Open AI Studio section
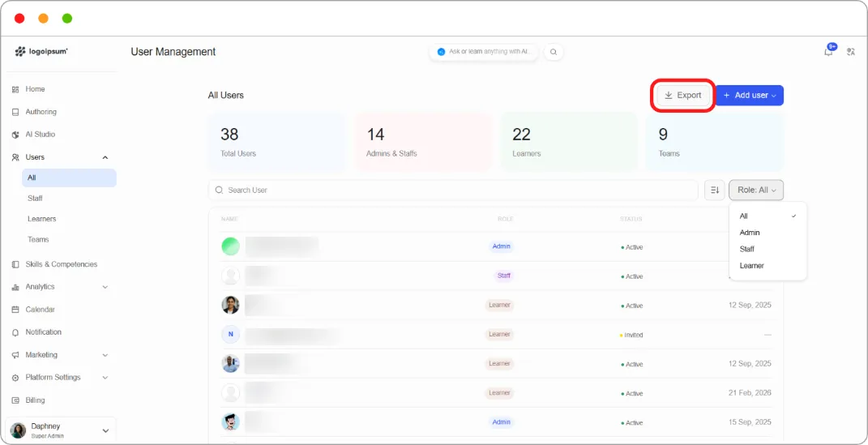Image resolution: width=868 pixels, height=445 pixels. point(40,135)
